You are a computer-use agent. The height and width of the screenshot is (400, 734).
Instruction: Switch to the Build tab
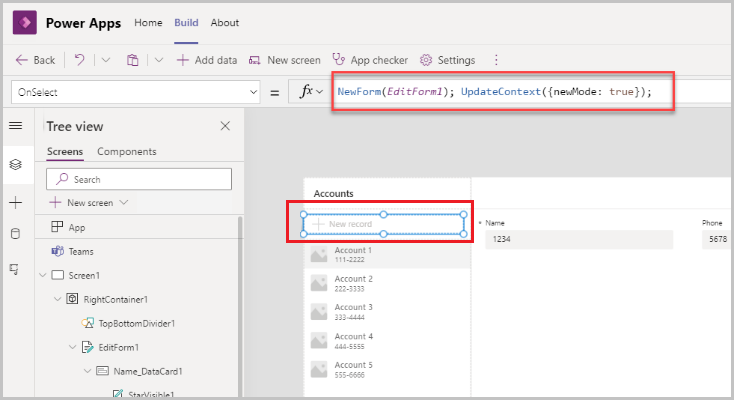tap(186, 22)
